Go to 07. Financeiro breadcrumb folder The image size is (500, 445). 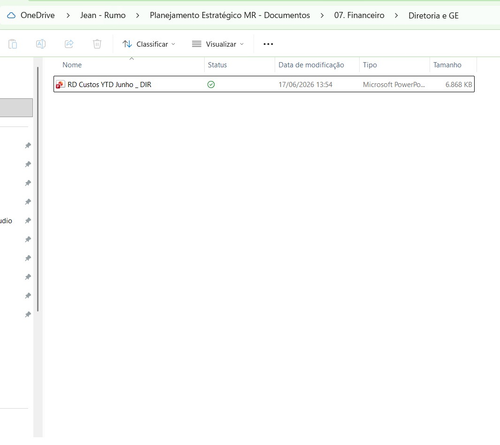359,15
